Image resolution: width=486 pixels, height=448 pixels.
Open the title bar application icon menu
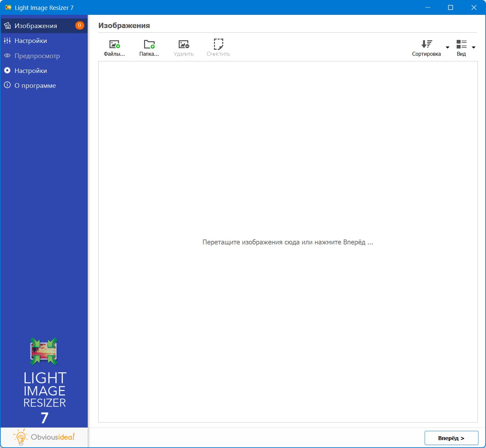(x=8, y=8)
